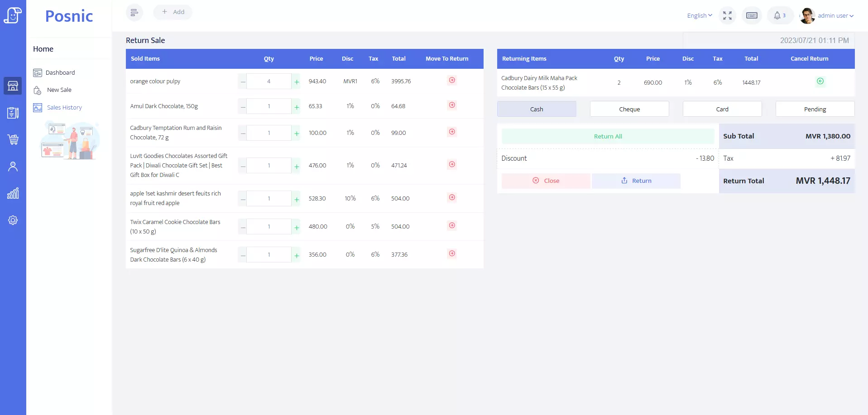Cancel return of Cadbury Dairy Milk item
This screenshot has height=415, width=868.
coord(820,81)
